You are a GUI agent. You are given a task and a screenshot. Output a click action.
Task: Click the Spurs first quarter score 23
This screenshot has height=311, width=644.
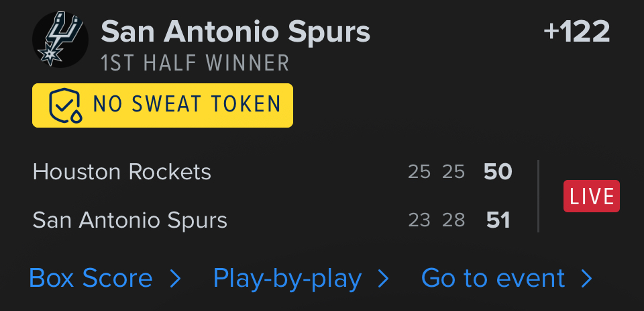(x=419, y=220)
